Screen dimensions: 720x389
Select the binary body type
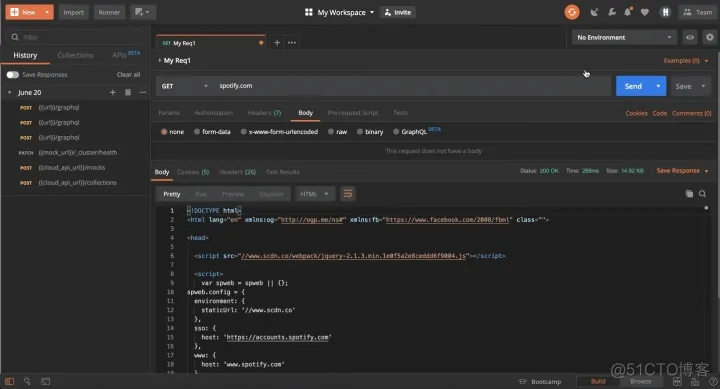360,132
